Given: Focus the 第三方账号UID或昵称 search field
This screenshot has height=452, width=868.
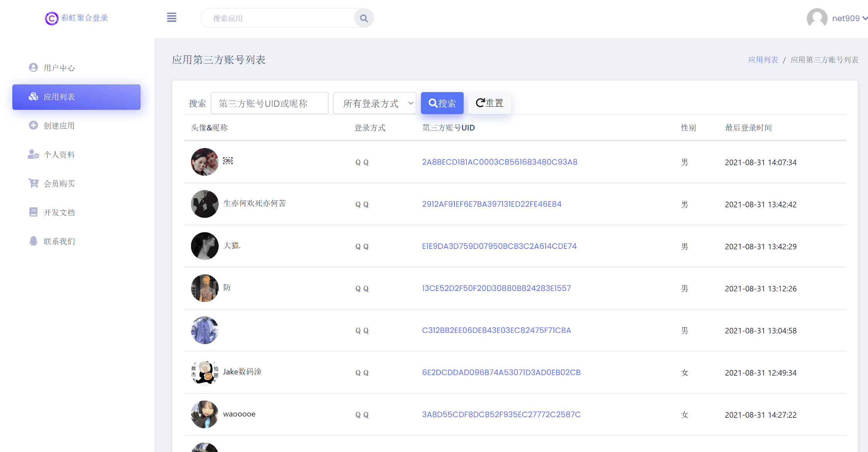Looking at the screenshot, I should tap(270, 103).
